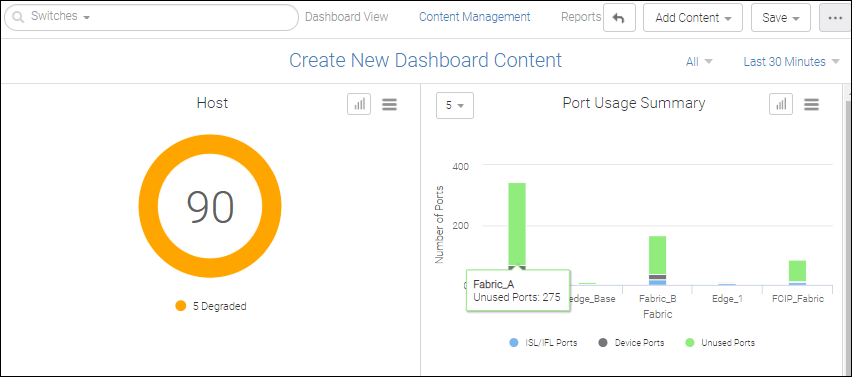Click inside the Switches search field
Screen dimensions: 852x377
pos(151,17)
